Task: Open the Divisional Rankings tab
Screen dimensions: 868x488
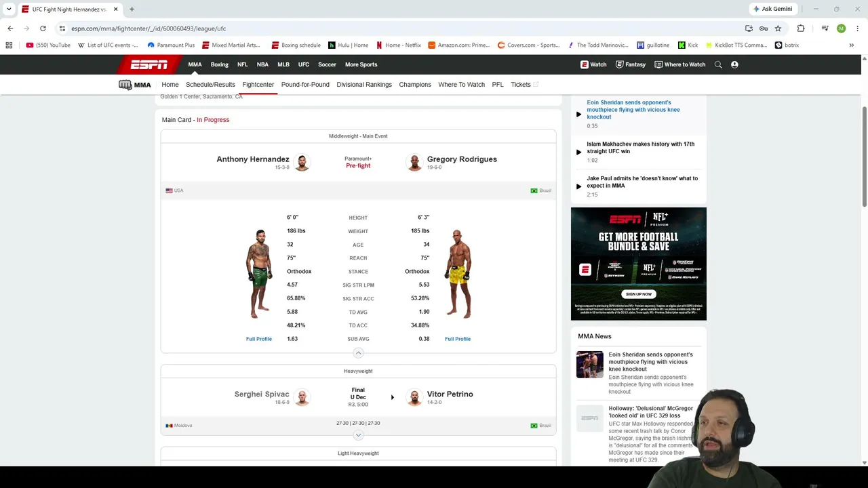Action: [364, 85]
